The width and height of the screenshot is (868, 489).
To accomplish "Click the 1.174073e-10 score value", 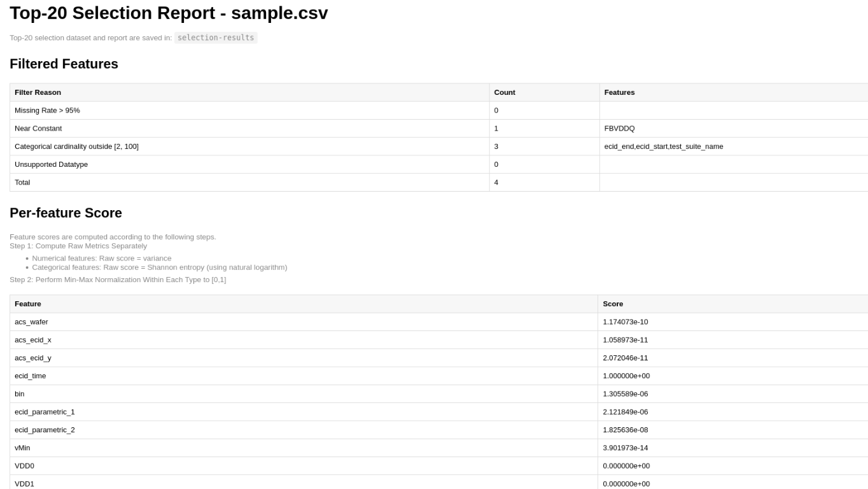I will tap(625, 322).
